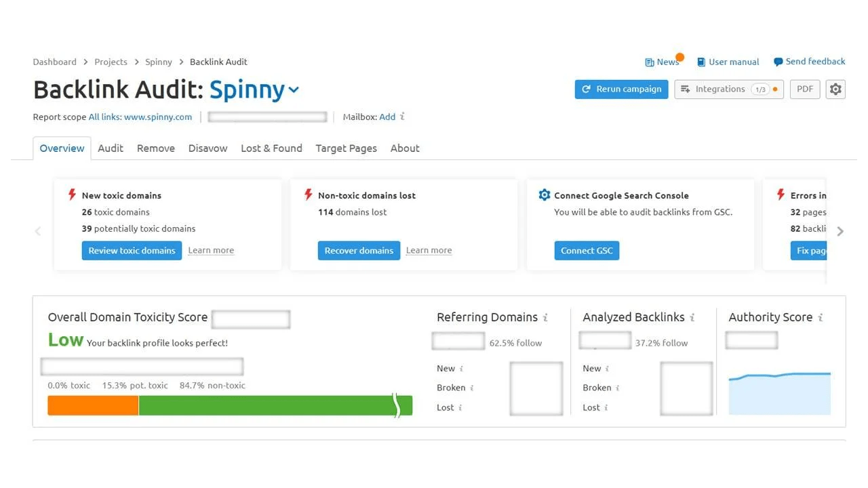Click info icon beside Referring Domains Broken
This screenshot has height=488, width=868.
tap(472, 388)
